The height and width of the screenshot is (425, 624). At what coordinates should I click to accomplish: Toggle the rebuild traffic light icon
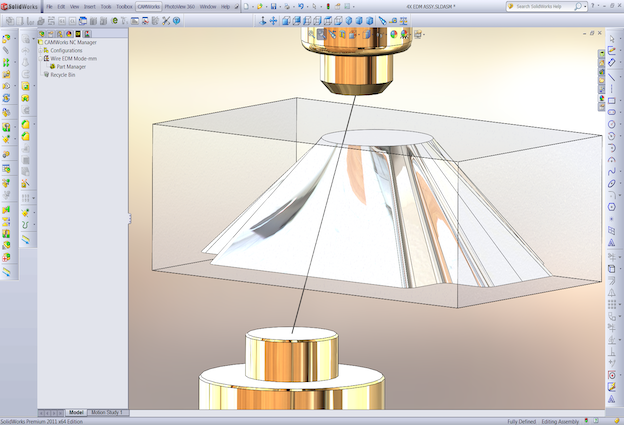click(x=328, y=6)
